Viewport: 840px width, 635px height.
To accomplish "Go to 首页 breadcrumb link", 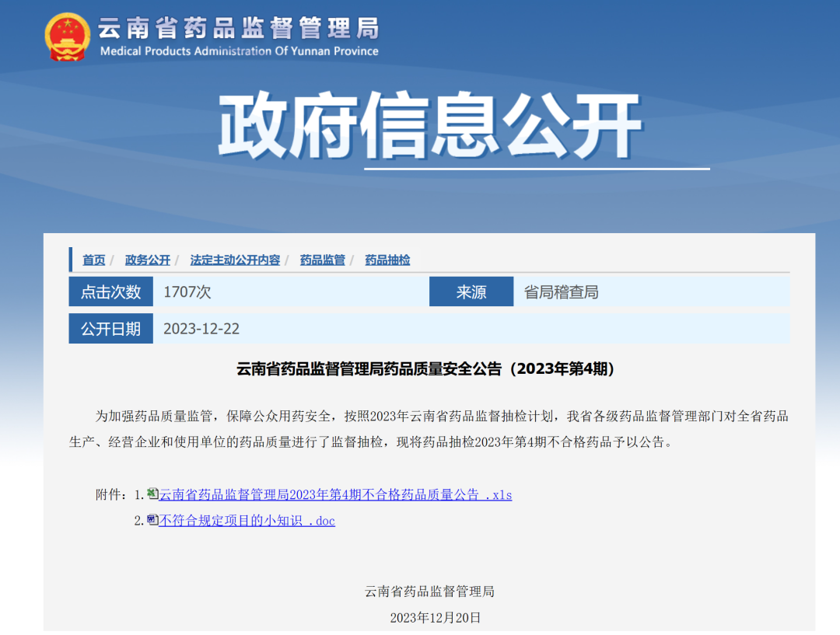I will click(x=94, y=260).
